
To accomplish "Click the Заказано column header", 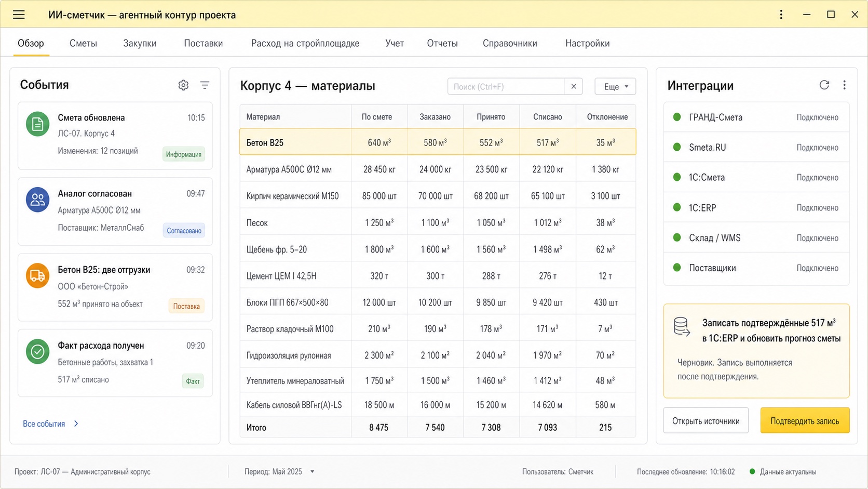I will [x=435, y=117].
